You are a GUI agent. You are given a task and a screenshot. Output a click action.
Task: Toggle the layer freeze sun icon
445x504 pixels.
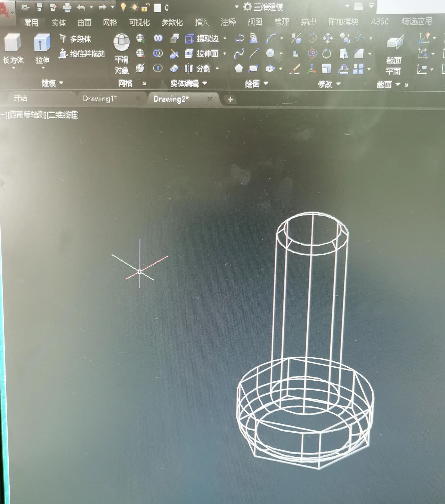click(135, 7)
